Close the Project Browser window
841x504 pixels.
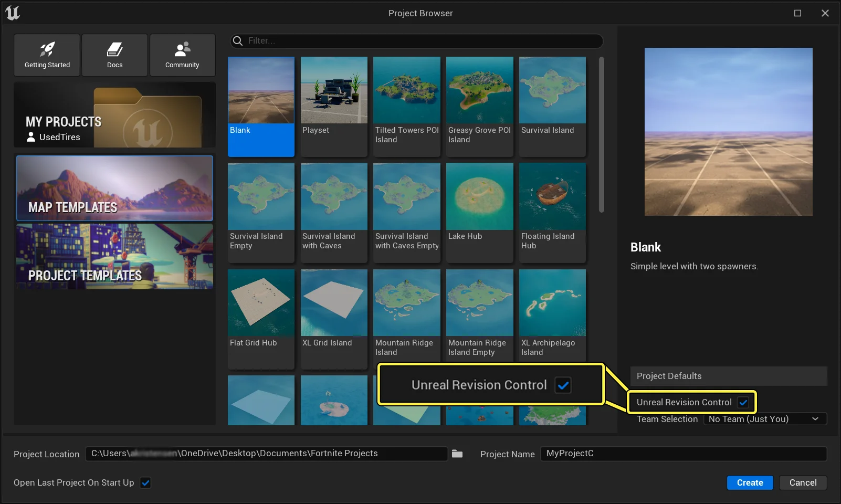pos(825,13)
